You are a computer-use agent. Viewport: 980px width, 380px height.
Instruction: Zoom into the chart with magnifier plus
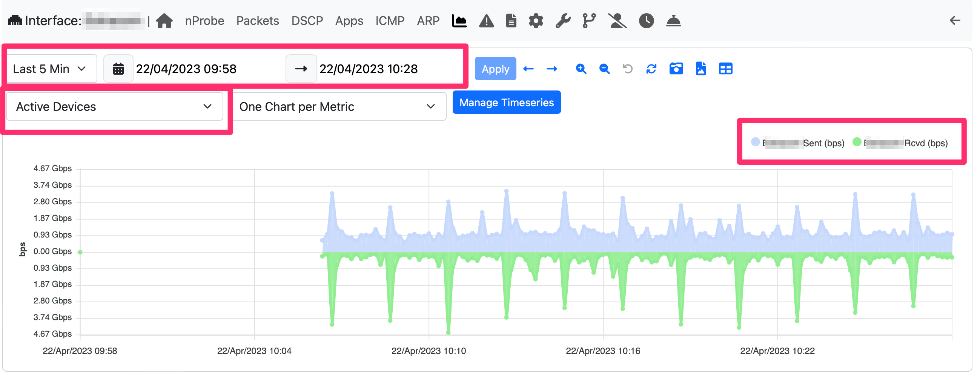click(581, 69)
